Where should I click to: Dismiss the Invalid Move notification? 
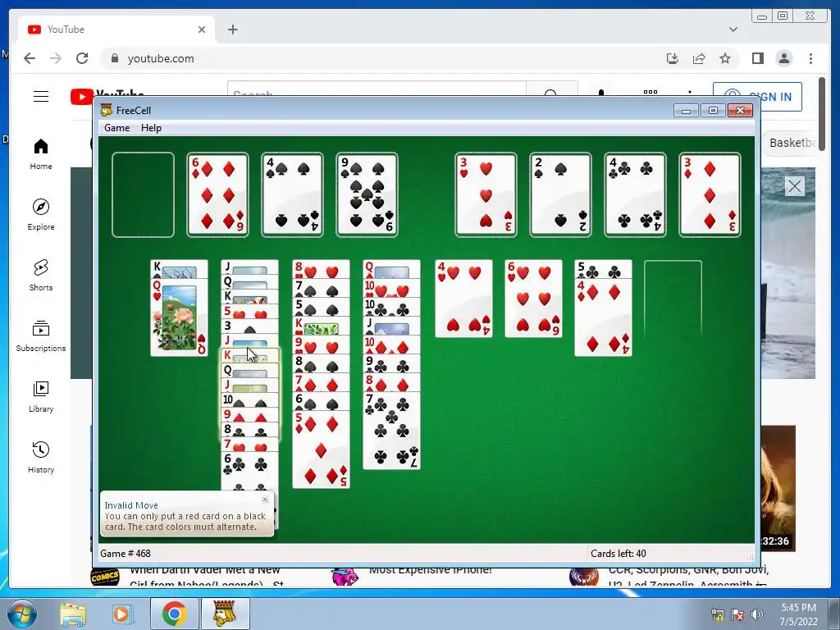tap(265, 500)
